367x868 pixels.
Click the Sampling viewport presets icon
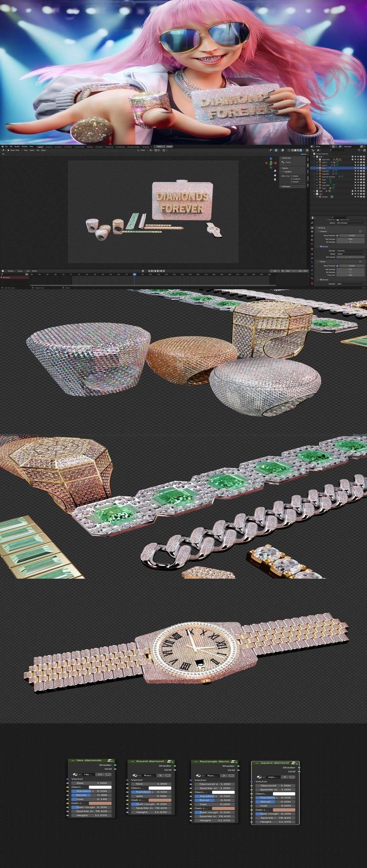point(361,231)
